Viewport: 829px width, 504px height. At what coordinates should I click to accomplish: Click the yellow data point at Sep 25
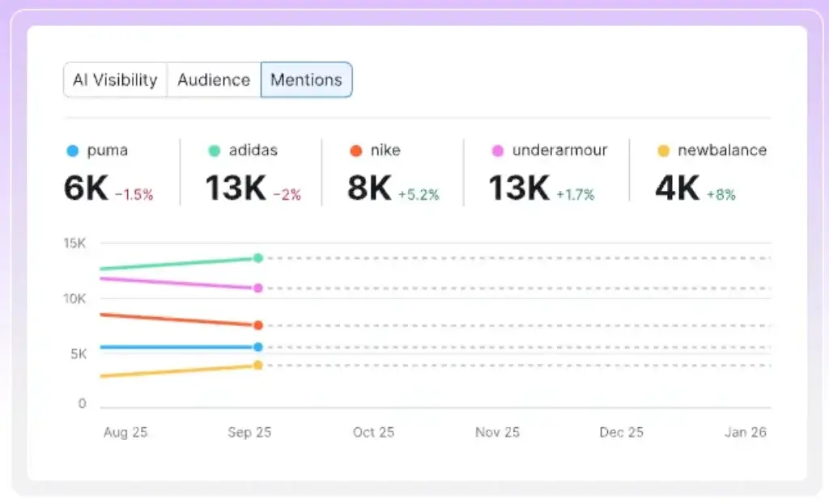point(258,365)
